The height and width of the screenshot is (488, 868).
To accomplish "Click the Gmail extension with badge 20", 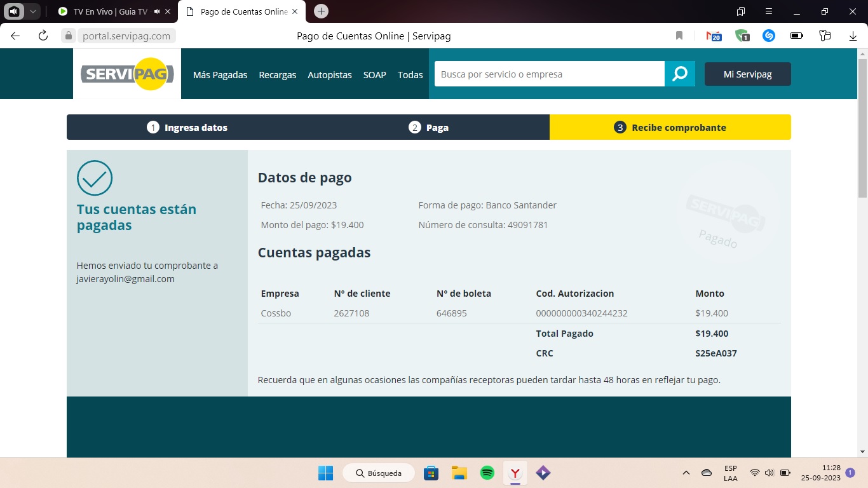I will click(714, 36).
